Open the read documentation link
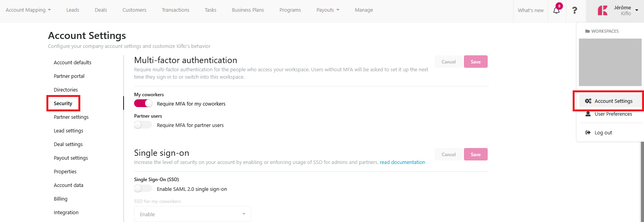Image resolution: width=644 pixels, height=222 pixels. pos(402,162)
